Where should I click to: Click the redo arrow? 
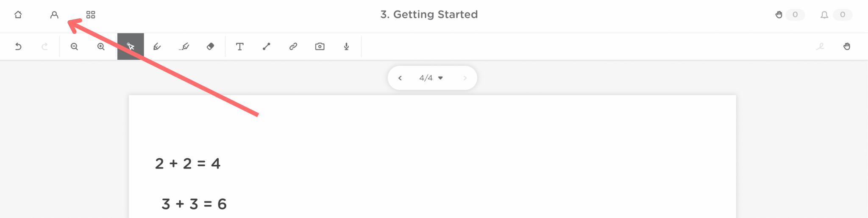pyautogui.click(x=45, y=47)
